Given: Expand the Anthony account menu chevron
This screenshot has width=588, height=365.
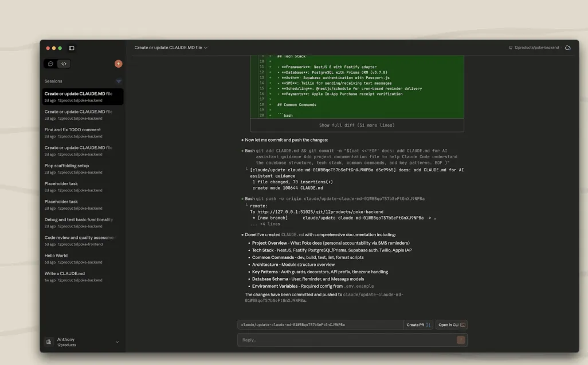Looking at the screenshot, I should pos(117,342).
